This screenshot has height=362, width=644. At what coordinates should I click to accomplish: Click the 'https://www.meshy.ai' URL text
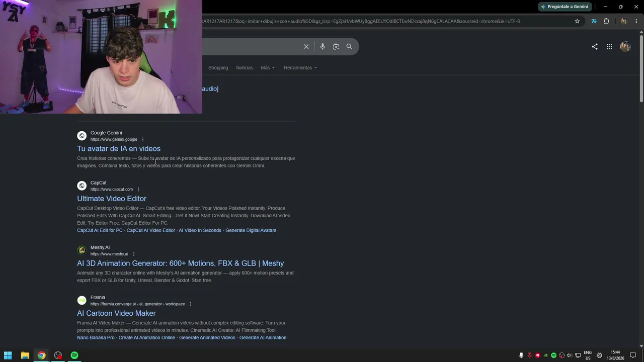109,254
